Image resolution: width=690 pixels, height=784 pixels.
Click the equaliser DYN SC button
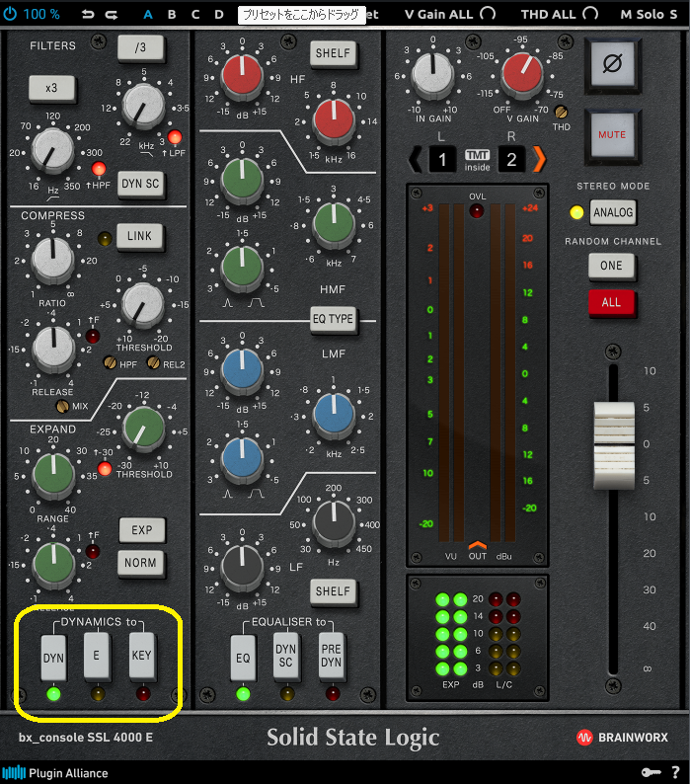286,655
